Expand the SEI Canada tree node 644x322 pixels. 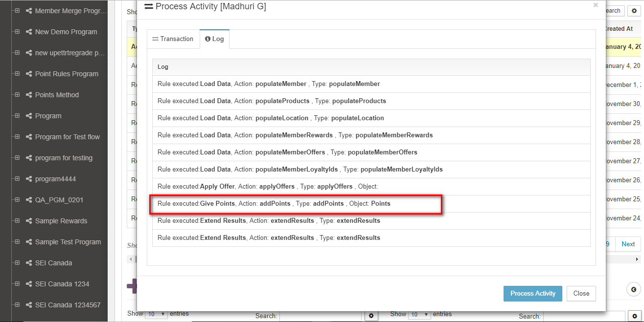pyautogui.click(x=17, y=263)
